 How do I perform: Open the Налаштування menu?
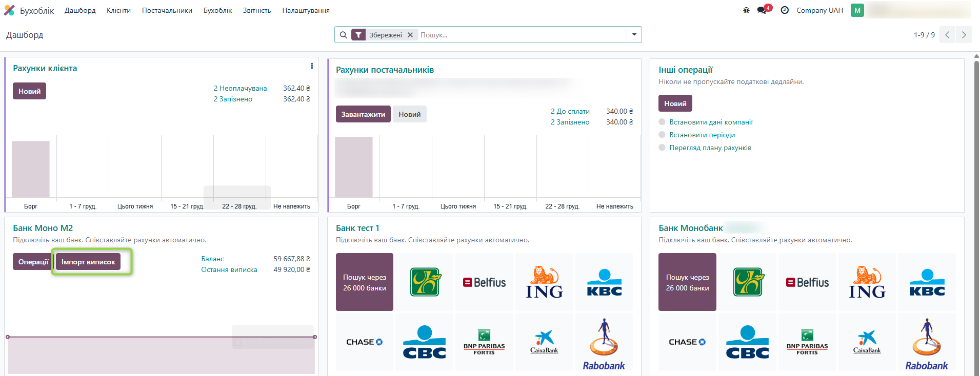(306, 10)
